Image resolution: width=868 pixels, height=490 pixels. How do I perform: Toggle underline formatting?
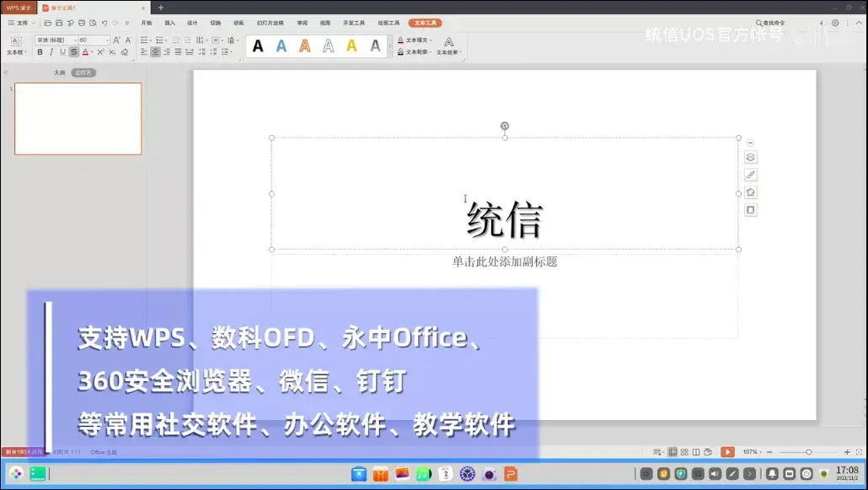(x=62, y=52)
